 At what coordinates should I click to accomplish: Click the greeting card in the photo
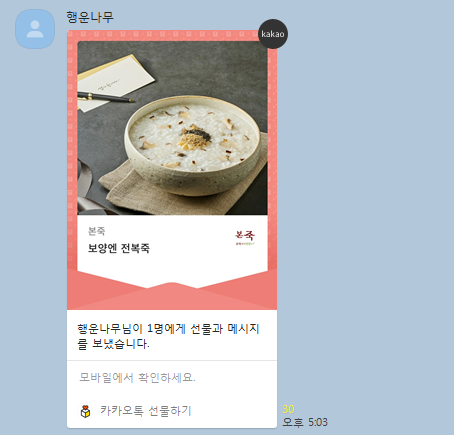[x=113, y=82]
